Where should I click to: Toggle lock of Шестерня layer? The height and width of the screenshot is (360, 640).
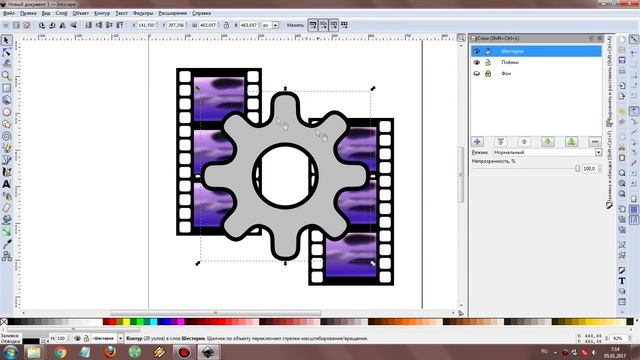coord(488,51)
